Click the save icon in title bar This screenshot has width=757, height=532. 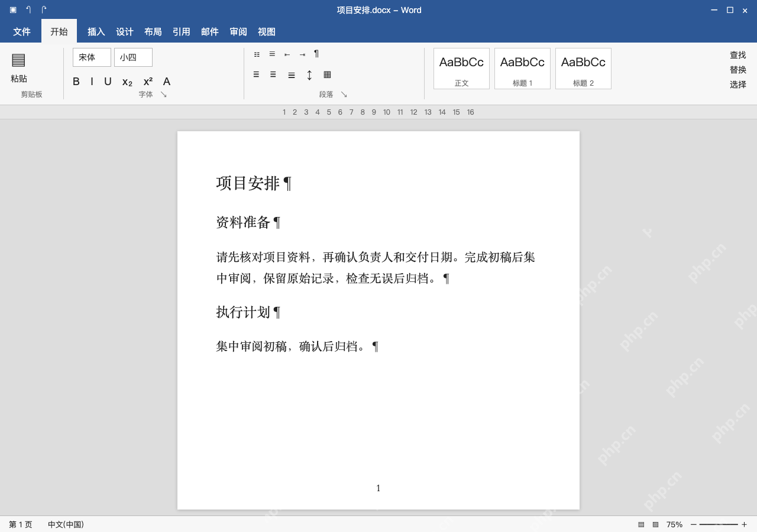(13, 9)
